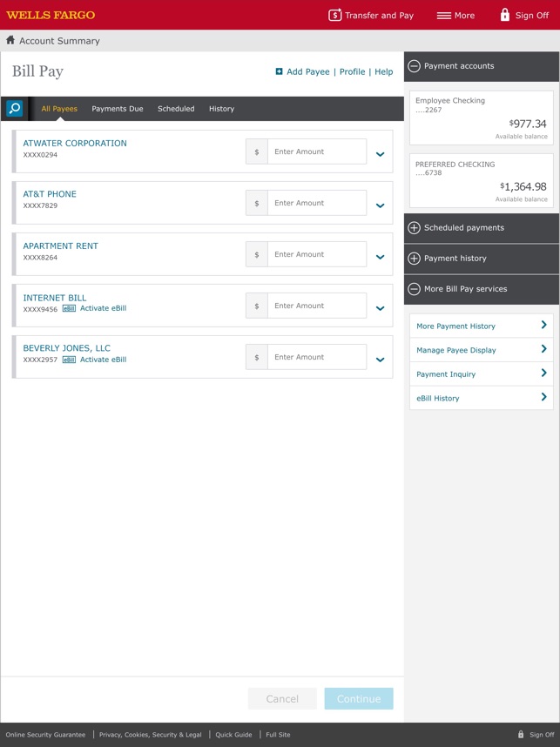Screen dimensions: 560x747
Task: Click Activate eBill for Beverly Jones, LLC
Action: click(103, 360)
